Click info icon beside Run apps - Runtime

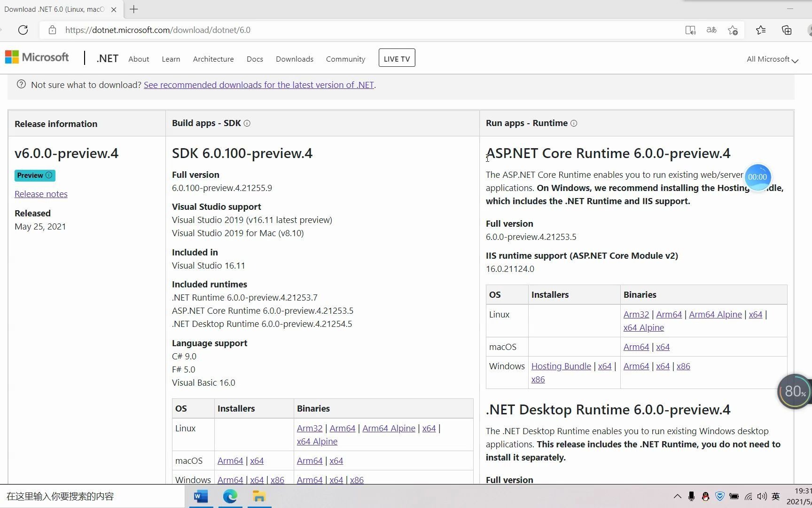[574, 123]
